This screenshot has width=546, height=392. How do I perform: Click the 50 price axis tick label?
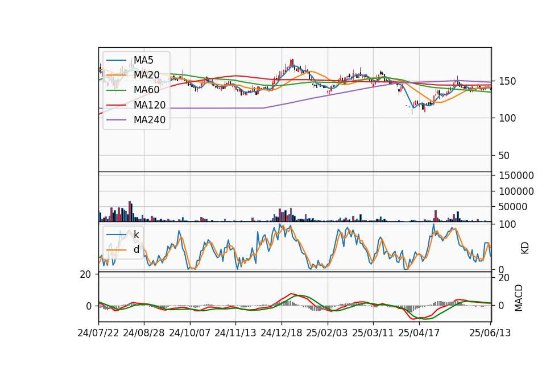(504, 156)
